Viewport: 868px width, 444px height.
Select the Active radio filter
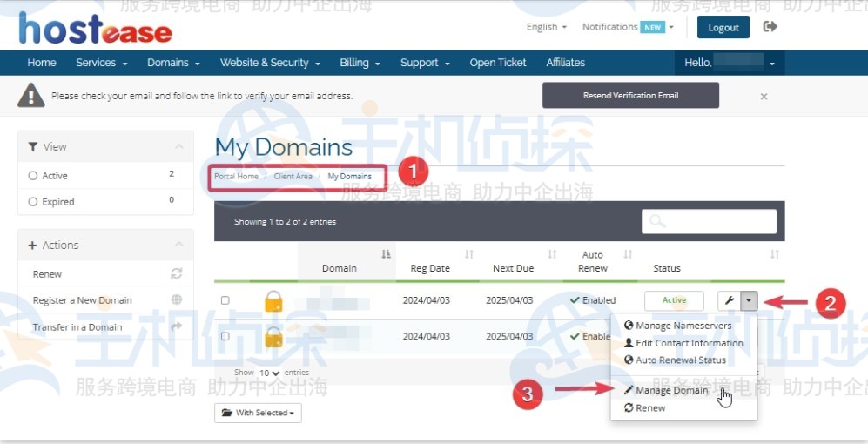tap(33, 176)
